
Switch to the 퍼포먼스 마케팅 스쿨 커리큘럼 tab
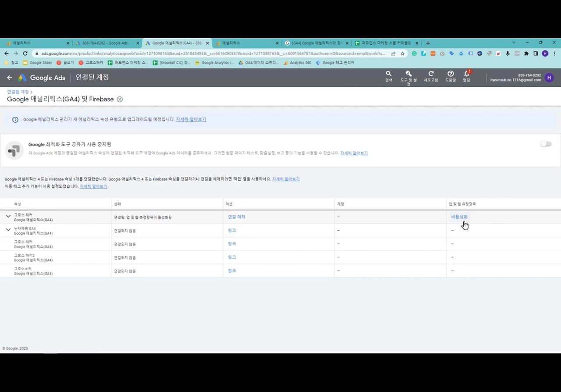[386, 43]
